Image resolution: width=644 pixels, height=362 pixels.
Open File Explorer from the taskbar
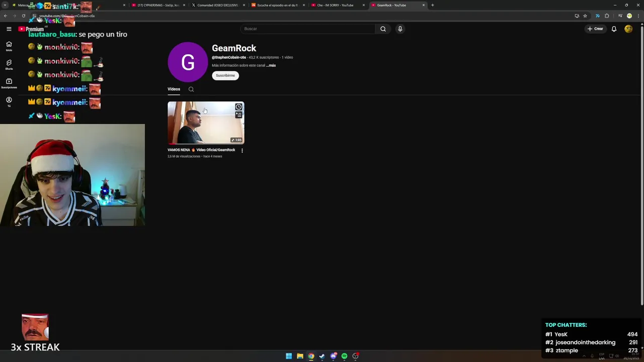coord(300,356)
